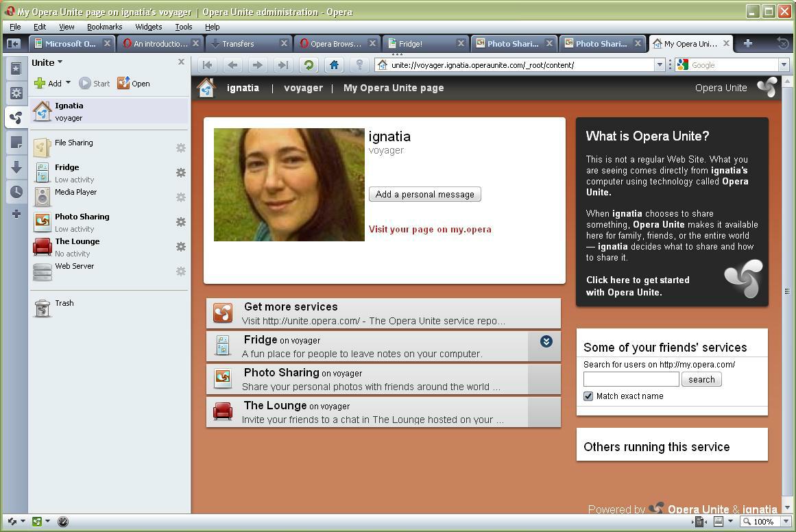This screenshot has width=796, height=532.
Task: Open the Notes panel icon
Action: click(x=16, y=143)
